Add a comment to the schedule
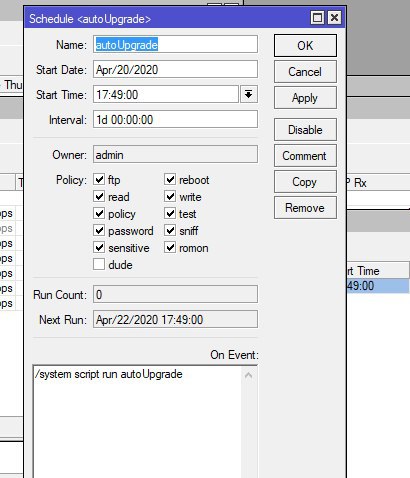 point(305,155)
